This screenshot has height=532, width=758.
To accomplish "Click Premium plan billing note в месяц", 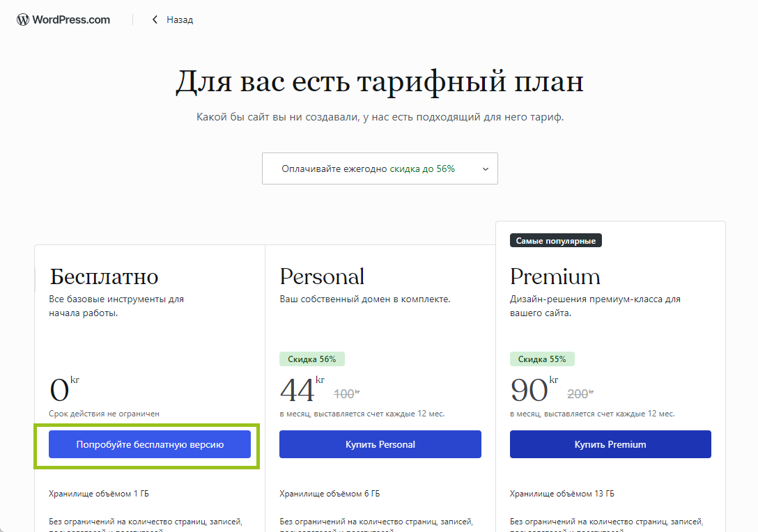I will click(x=592, y=414).
